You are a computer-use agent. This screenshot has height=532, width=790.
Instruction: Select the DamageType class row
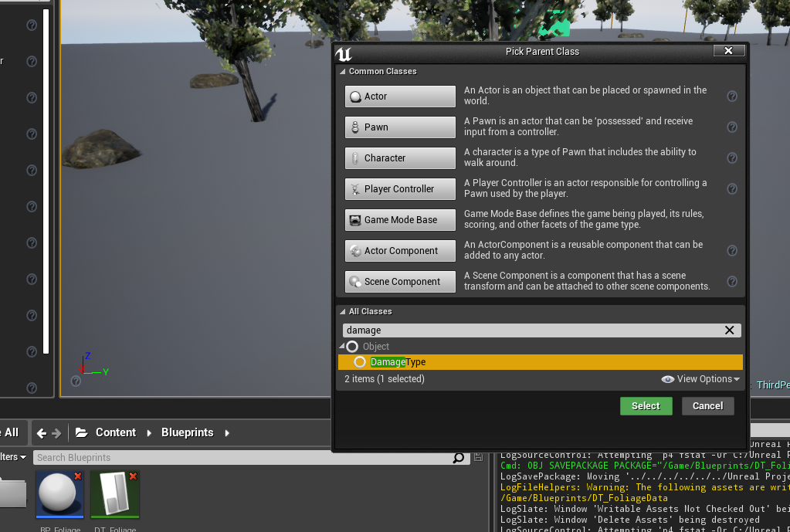[x=540, y=362]
